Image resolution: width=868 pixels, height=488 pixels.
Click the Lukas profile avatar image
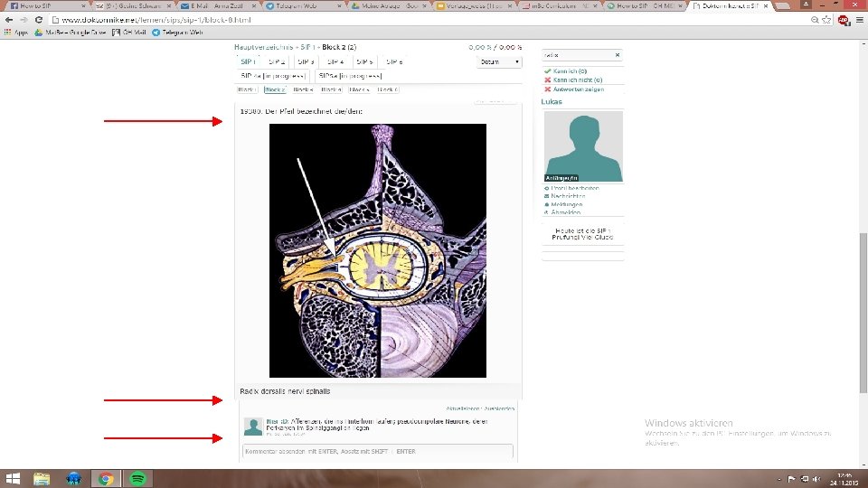583,146
